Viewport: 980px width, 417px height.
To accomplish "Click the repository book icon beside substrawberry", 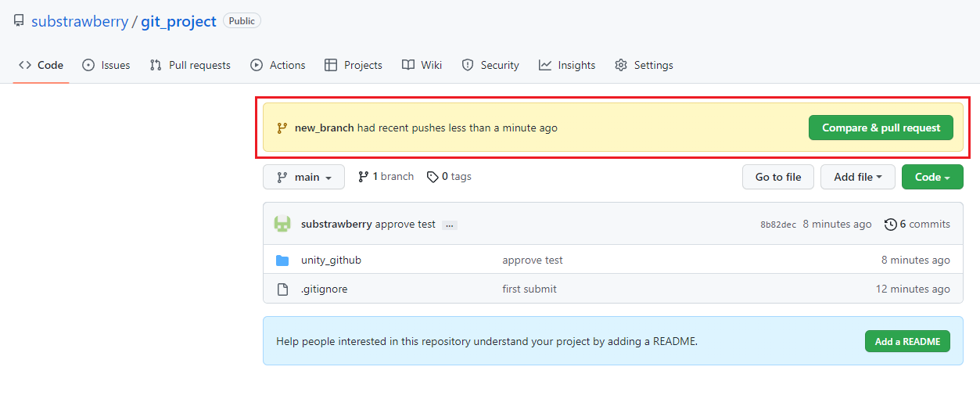I will pyautogui.click(x=19, y=21).
